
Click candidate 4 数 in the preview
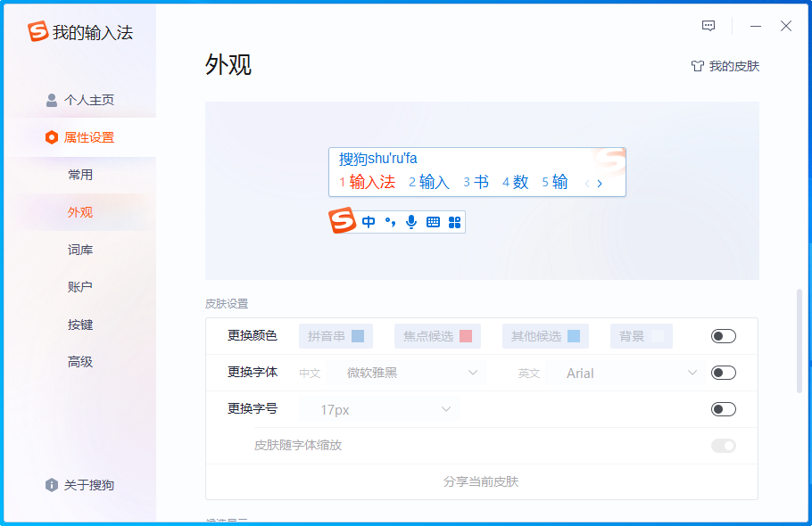coord(515,182)
